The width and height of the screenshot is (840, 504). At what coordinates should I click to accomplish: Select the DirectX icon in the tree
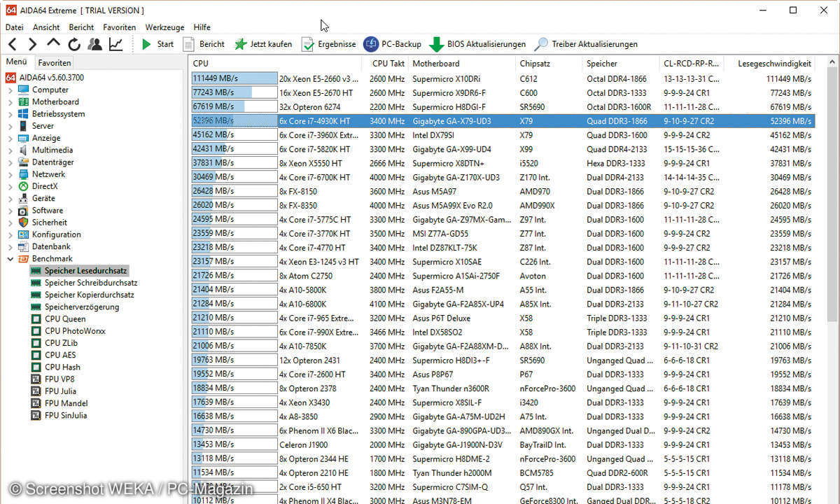(23, 186)
